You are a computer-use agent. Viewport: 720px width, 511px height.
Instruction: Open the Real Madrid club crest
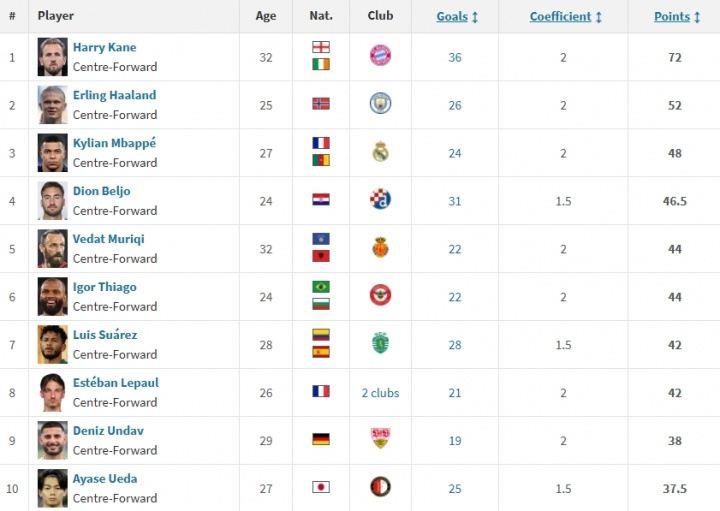point(380,152)
